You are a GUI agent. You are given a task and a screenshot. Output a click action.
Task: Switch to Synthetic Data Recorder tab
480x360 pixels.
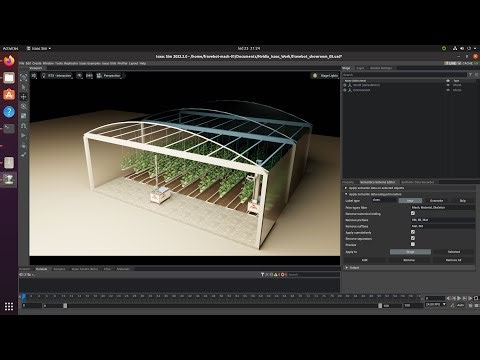417,182
